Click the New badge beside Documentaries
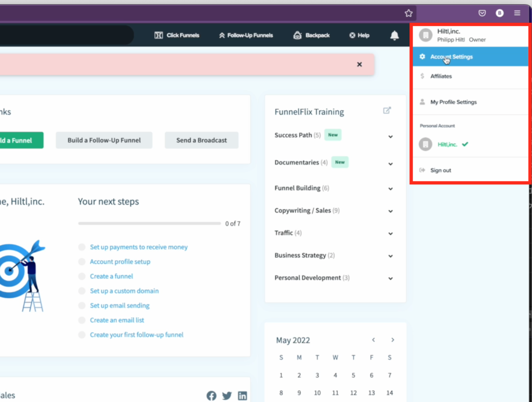532x402 pixels. pos(340,162)
